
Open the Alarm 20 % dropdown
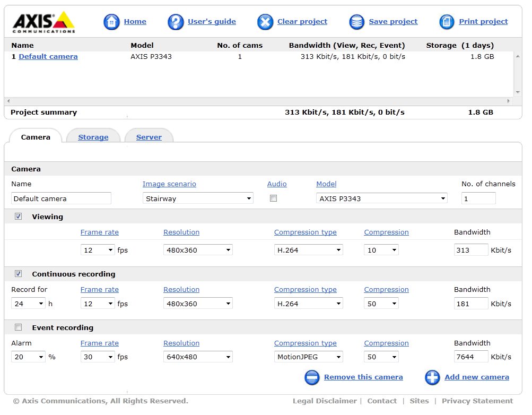[x=28, y=357]
